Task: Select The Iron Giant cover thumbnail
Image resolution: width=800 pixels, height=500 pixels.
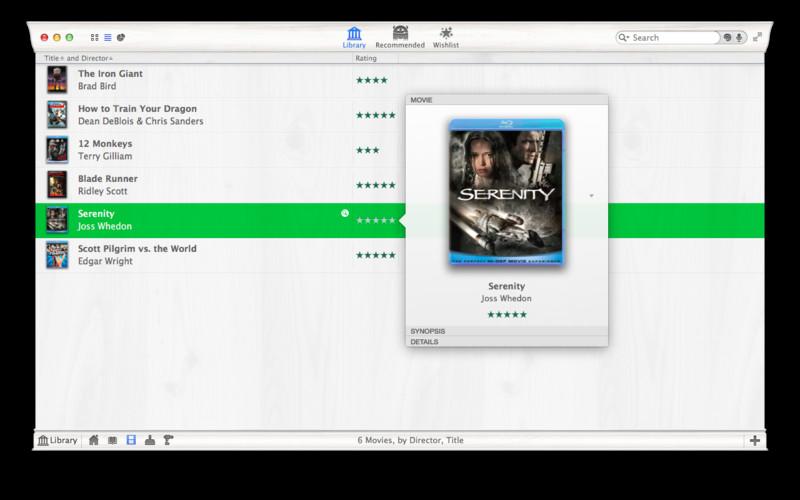Action: click(x=57, y=80)
